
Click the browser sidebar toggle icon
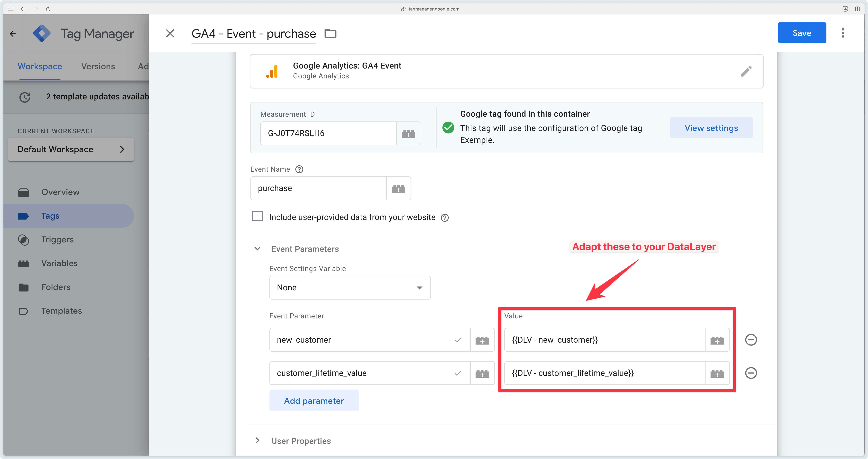tap(11, 9)
